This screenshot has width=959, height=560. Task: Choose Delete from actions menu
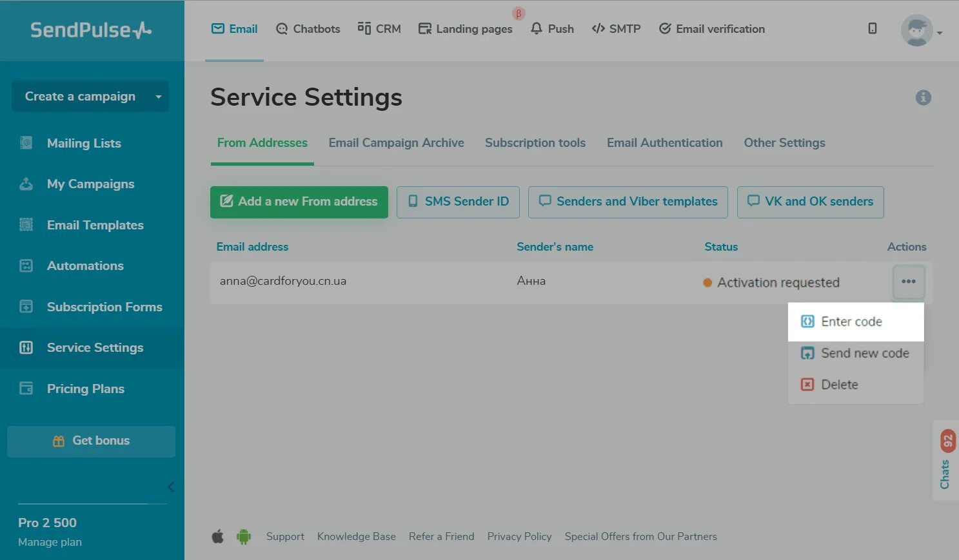click(856, 385)
